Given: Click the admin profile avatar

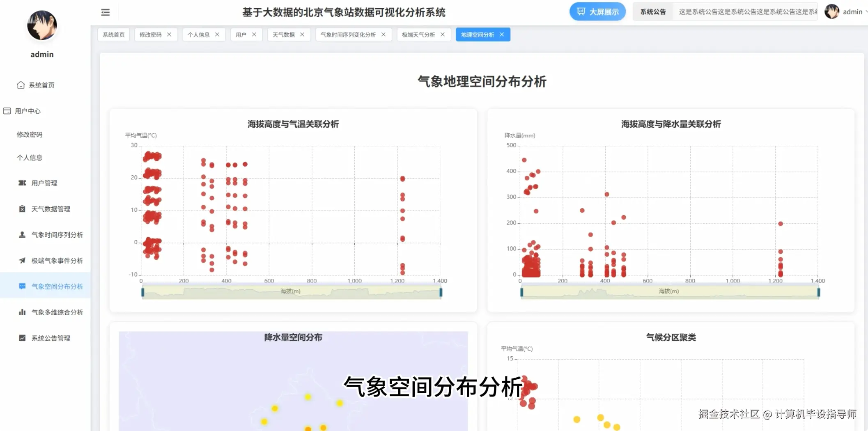Looking at the screenshot, I should [831, 11].
